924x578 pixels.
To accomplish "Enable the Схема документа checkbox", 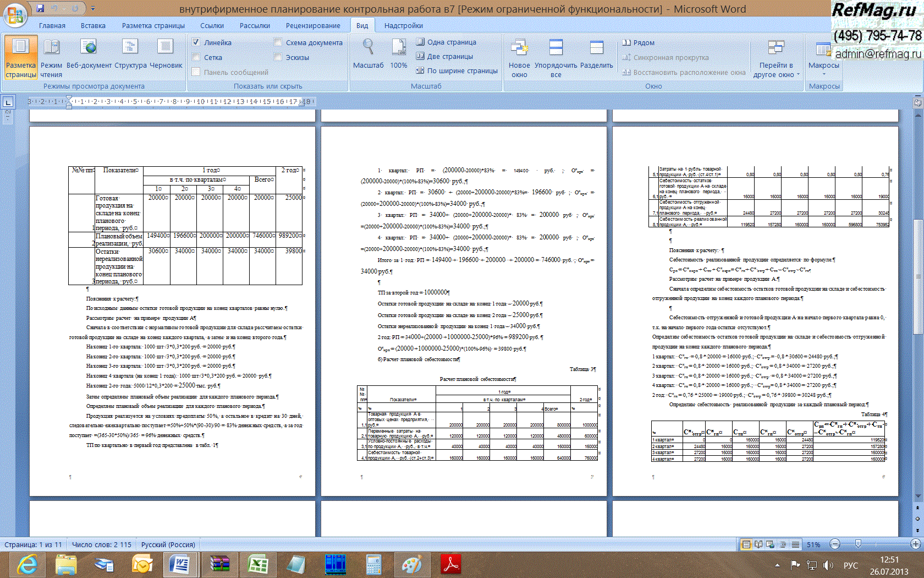I will point(278,42).
